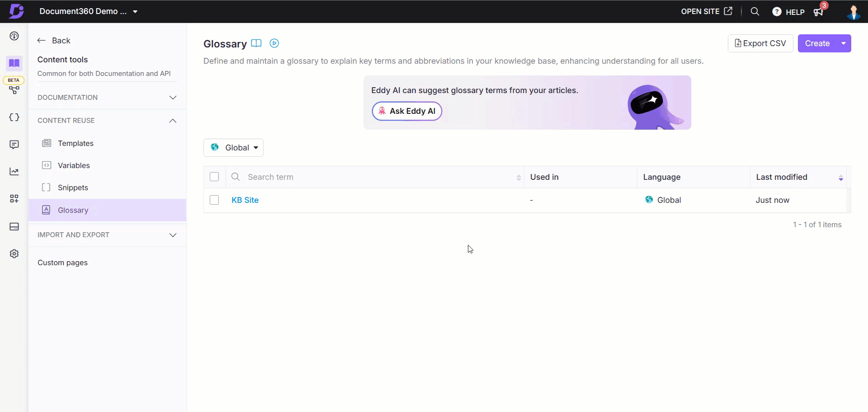This screenshot has width=868, height=412.
Task: Click OPEN SITE in the top bar
Action: coord(707,11)
